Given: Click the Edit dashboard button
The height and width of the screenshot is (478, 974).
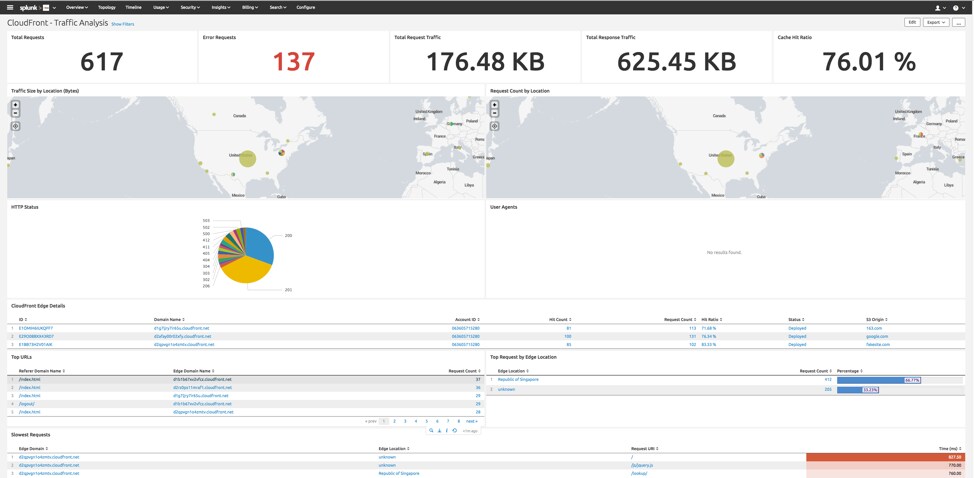Looking at the screenshot, I should tap(912, 22).
